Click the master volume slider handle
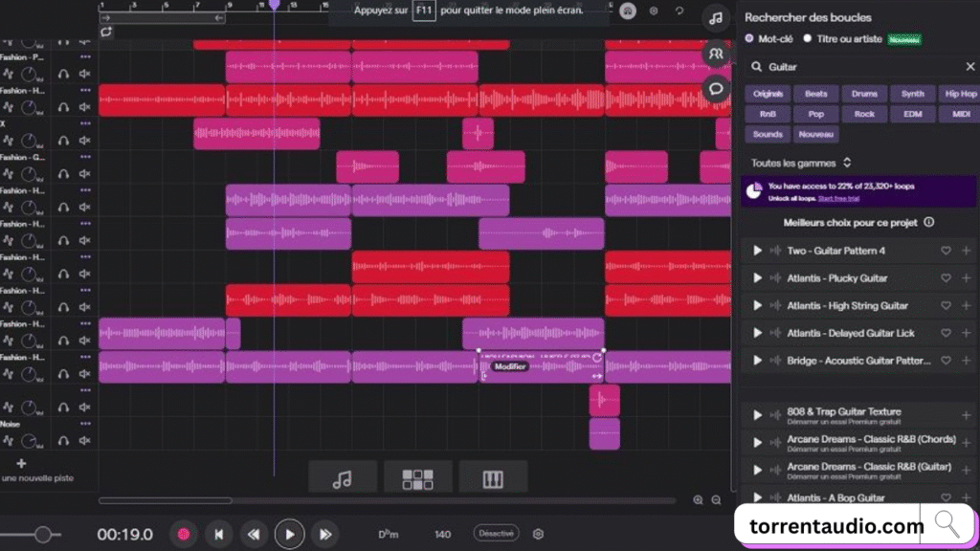The image size is (980, 551). [x=42, y=535]
